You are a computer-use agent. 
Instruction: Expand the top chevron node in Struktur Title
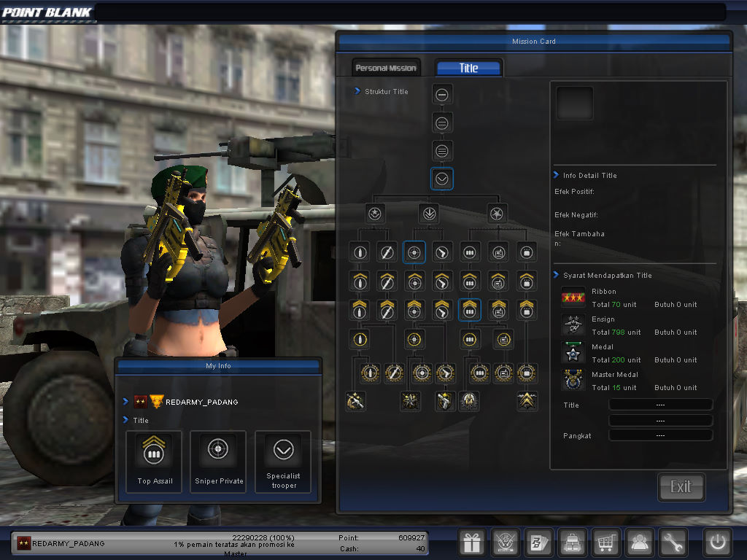pyautogui.click(x=441, y=93)
